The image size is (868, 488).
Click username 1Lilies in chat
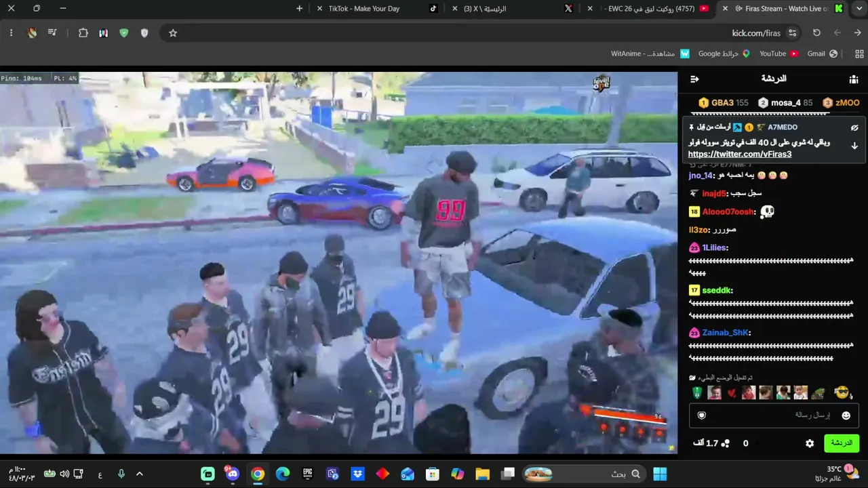715,248
